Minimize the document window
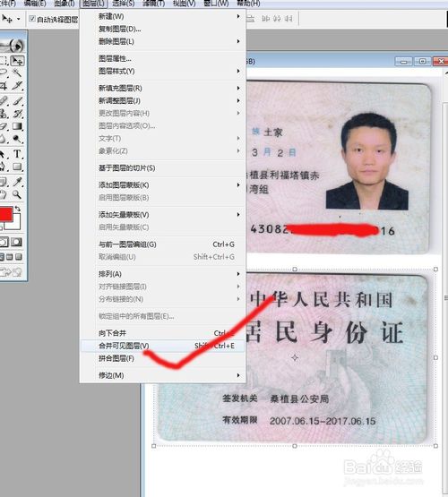 coord(403,61)
